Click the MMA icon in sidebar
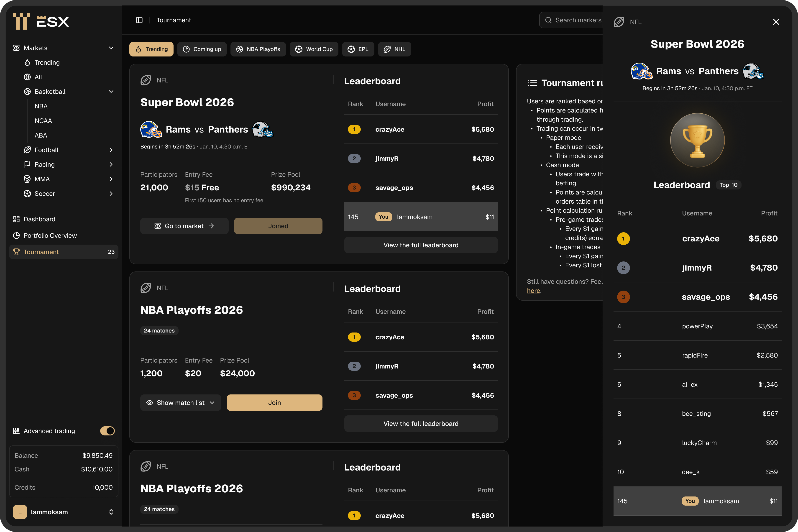The image size is (798, 532). pyautogui.click(x=28, y=179)
